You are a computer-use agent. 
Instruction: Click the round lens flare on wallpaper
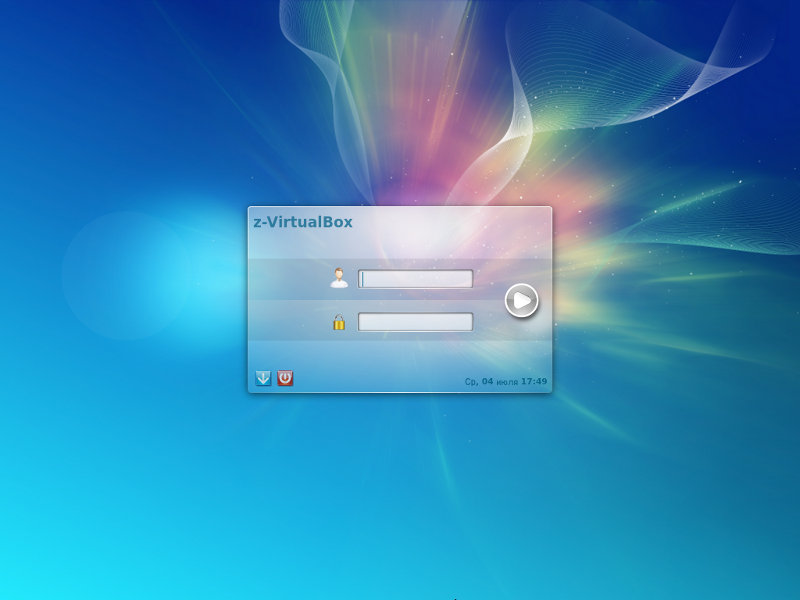(x=125, y=275)
